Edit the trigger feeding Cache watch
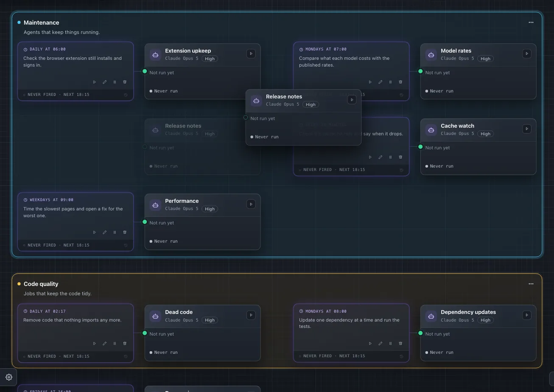Image resolution: width=554 pixels, height=392 pixels. tap(381, 157)
